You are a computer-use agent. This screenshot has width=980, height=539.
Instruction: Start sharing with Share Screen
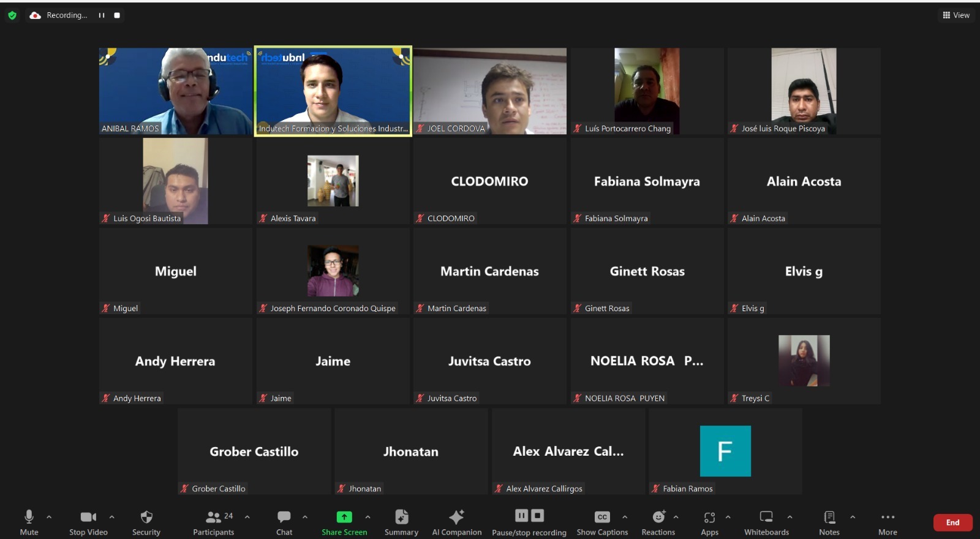click(344, 522)
